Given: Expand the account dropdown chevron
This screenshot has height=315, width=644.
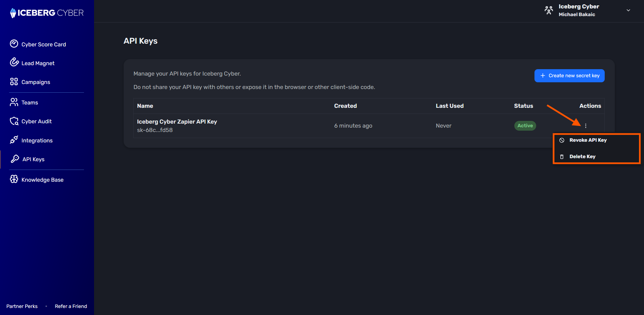Looking at the screenshot, I should [x=628, y=10].
